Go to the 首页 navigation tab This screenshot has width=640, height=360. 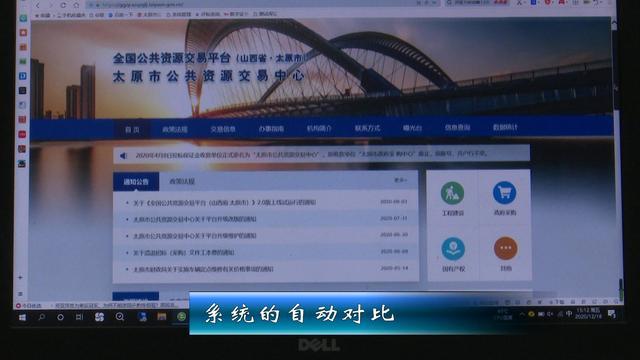(x=132, y=130)
